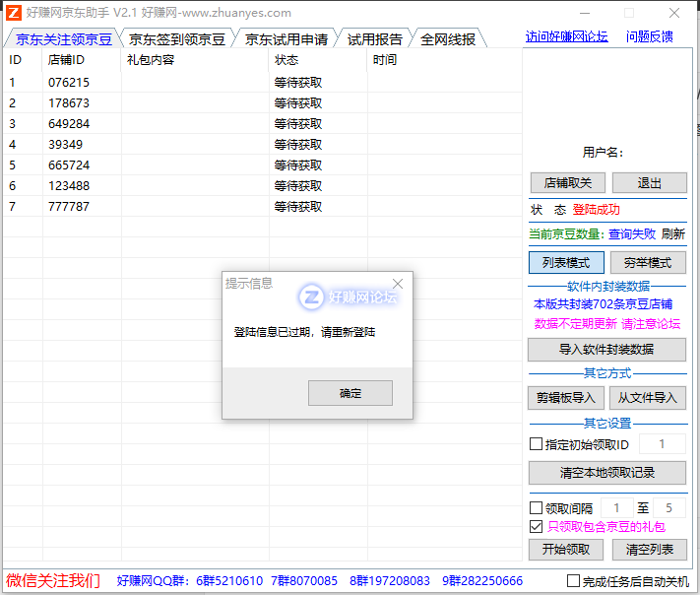Click the ID column header
The image size is (700, 595).
click(x=23, y=60)
